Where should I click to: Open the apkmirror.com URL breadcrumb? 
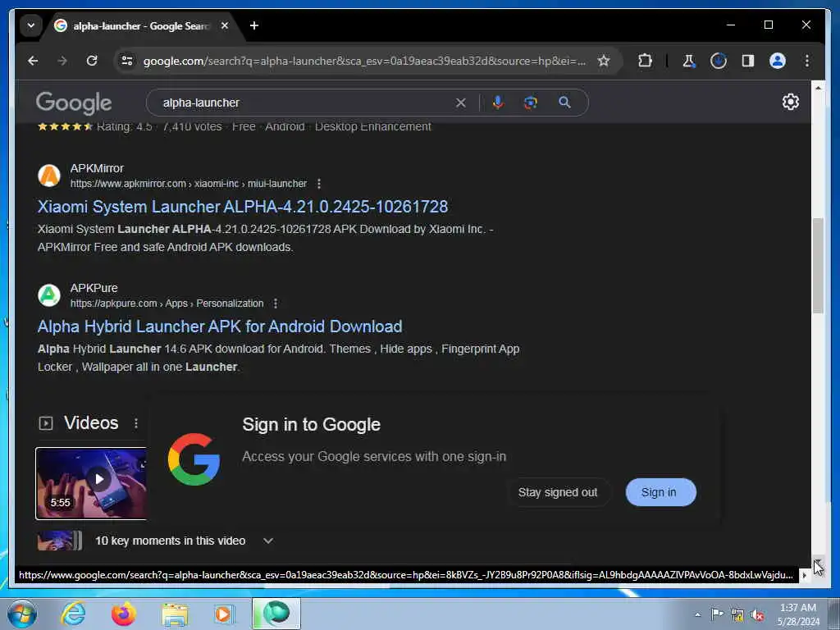[x=189, y=184]
